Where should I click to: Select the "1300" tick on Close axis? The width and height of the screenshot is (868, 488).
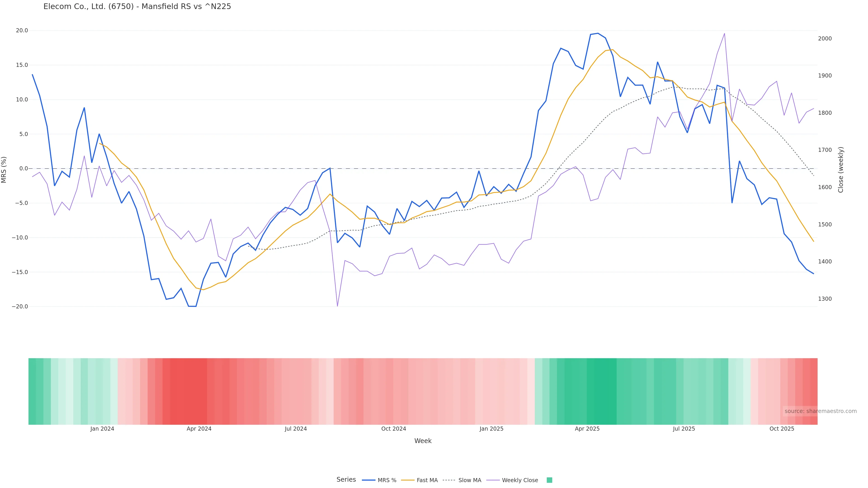pos(825,299)
